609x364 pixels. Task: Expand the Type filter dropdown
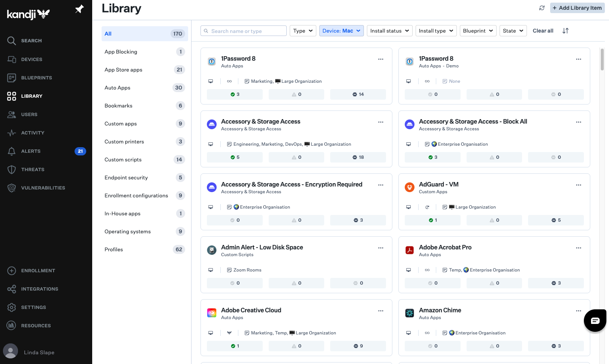[303, 31]
